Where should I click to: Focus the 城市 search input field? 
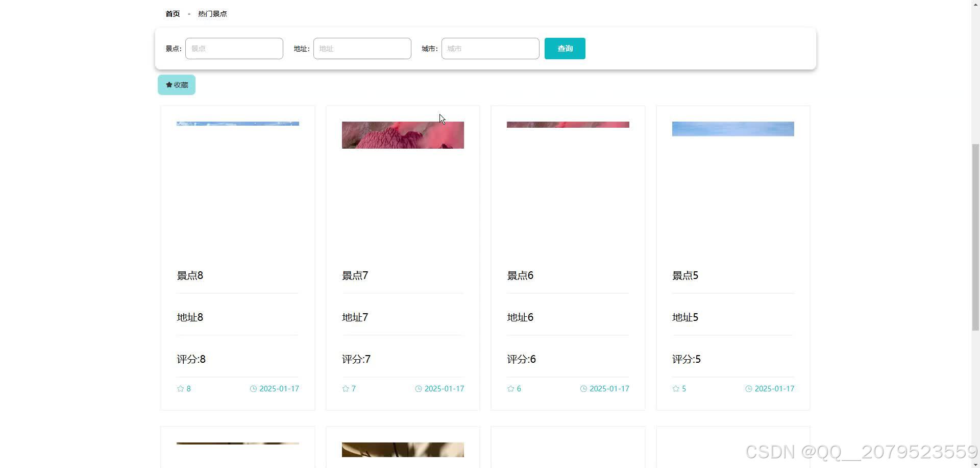(x=491, y=49)
